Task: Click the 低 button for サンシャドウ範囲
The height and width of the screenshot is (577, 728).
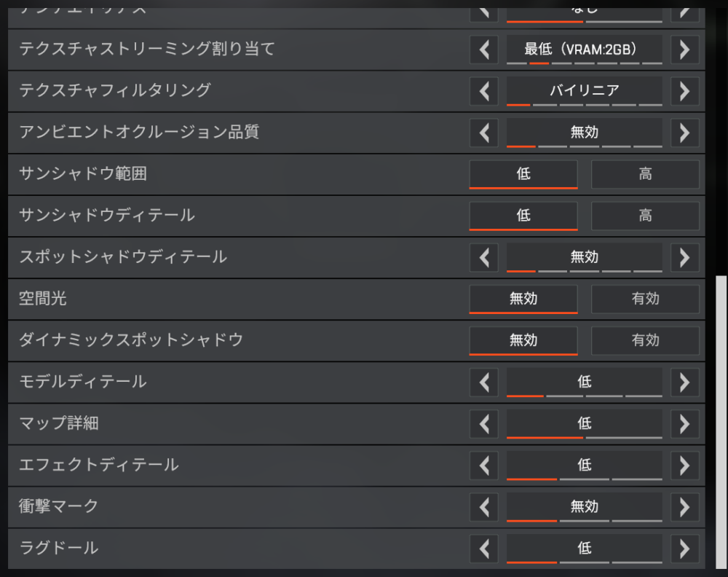Action: click(x=523, y=174)
